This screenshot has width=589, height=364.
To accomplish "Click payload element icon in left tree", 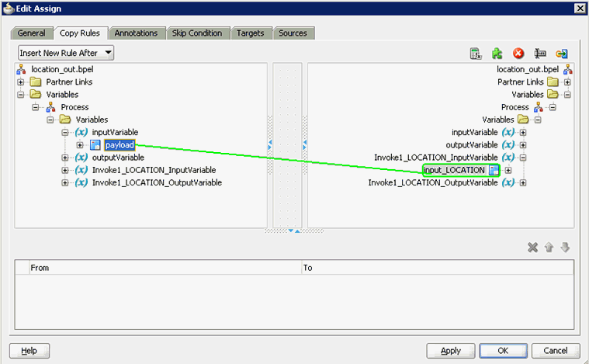I will [x=95, y=144].
